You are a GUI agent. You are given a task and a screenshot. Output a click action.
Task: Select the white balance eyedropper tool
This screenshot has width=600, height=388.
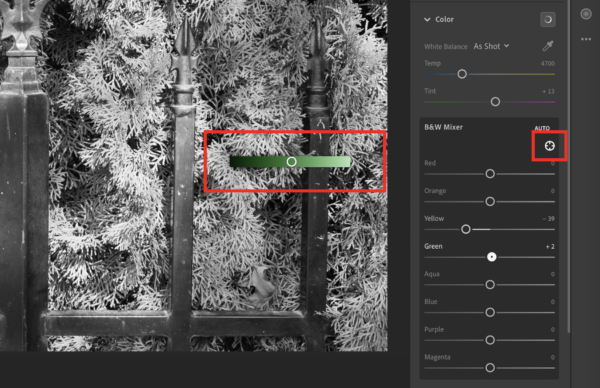548,46
